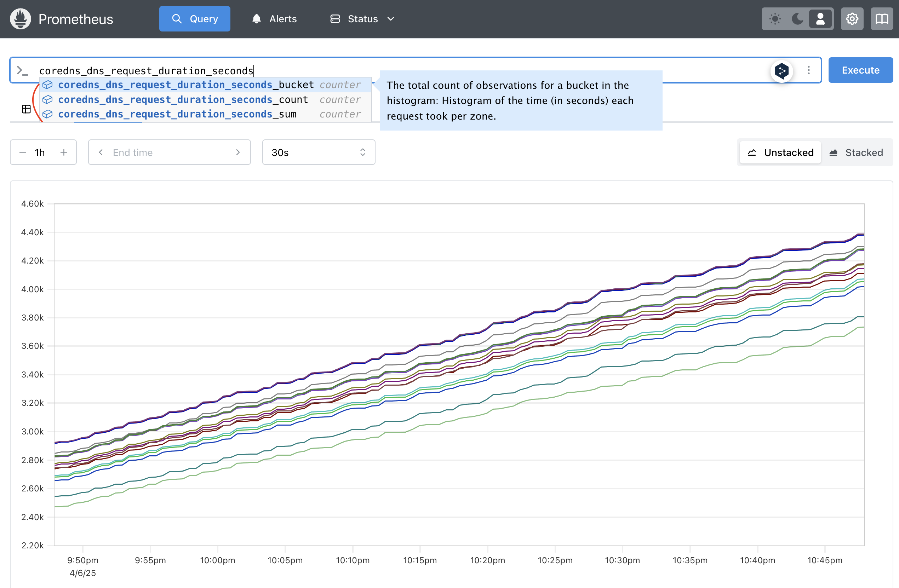Switch to light theme sun icon

[x=775, y=19]
